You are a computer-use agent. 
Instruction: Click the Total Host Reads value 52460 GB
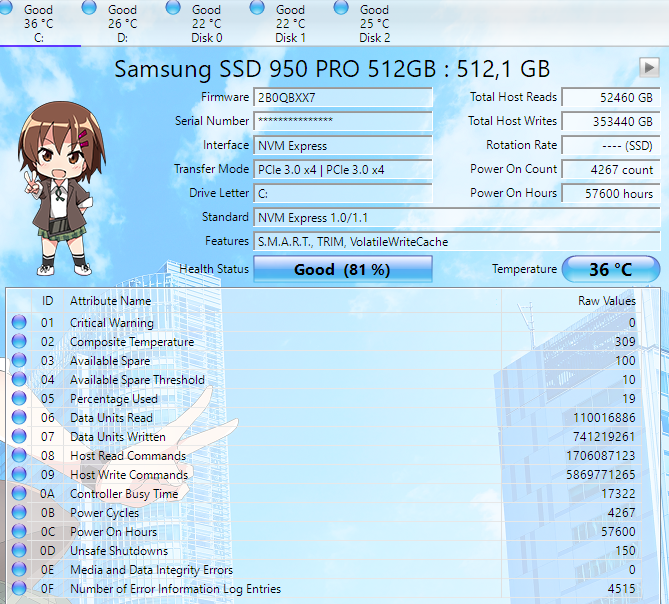(x=611, y=98)
